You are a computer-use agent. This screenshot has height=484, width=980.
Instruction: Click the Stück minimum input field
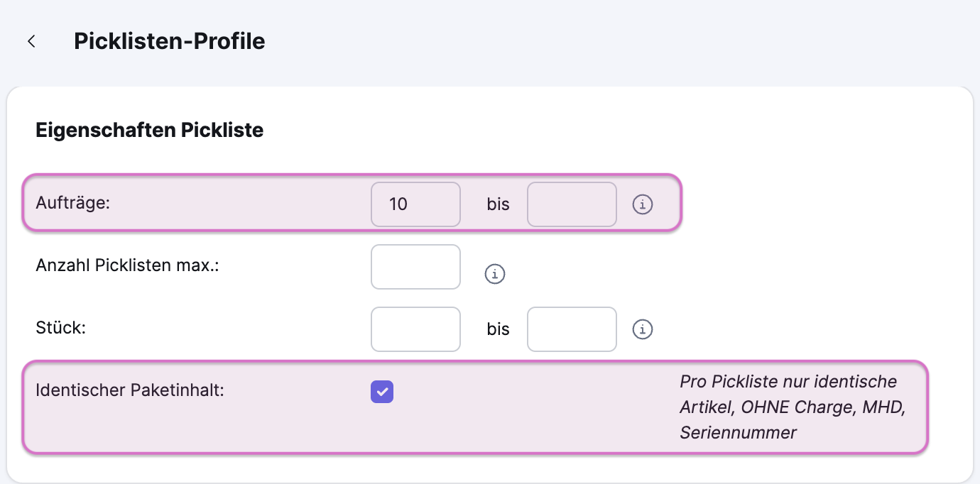tap(415, 329)
